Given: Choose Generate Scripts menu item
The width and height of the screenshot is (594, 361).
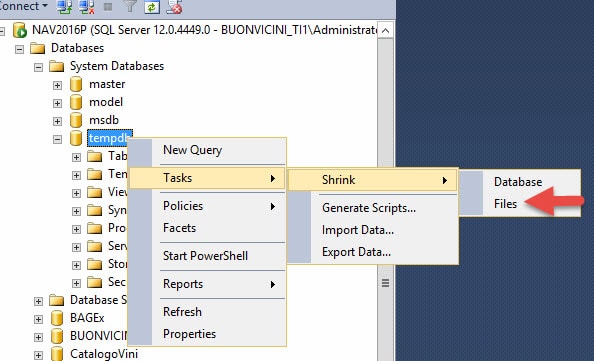Looking at the screenshot, I should coord(373,208).
